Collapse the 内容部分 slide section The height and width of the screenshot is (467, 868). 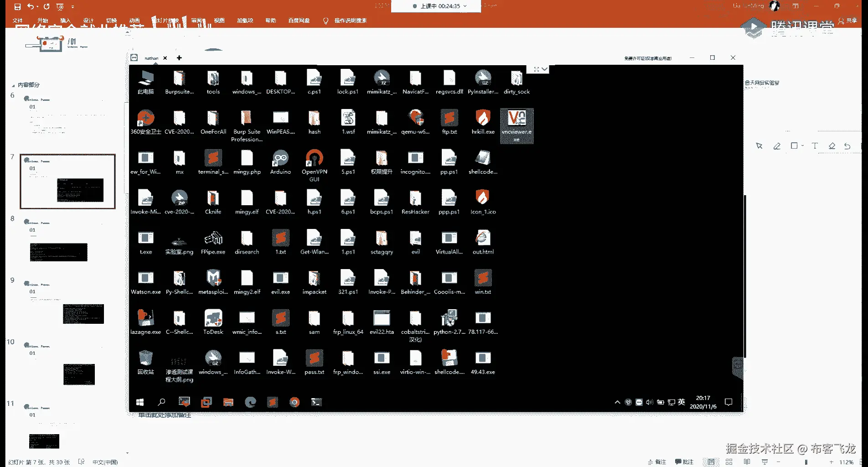[13, 85]
